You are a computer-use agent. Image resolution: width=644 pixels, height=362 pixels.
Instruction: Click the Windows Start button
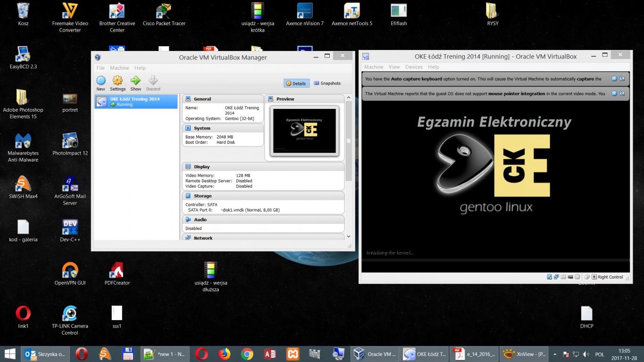(x=9, y=354)
